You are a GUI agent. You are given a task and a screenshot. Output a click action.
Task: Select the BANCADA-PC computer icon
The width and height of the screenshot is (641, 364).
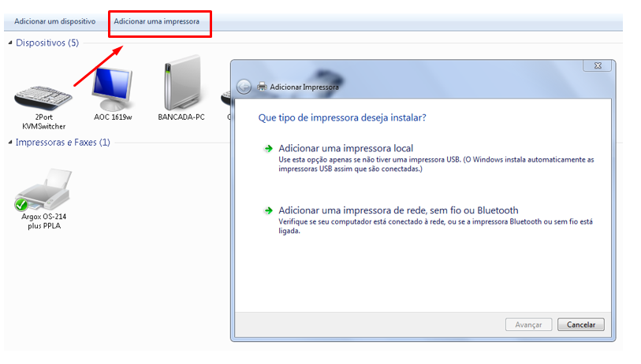183,83
